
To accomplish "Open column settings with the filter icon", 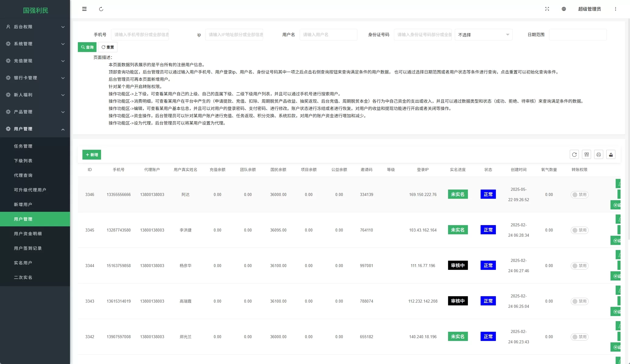I will pos(586,154).
